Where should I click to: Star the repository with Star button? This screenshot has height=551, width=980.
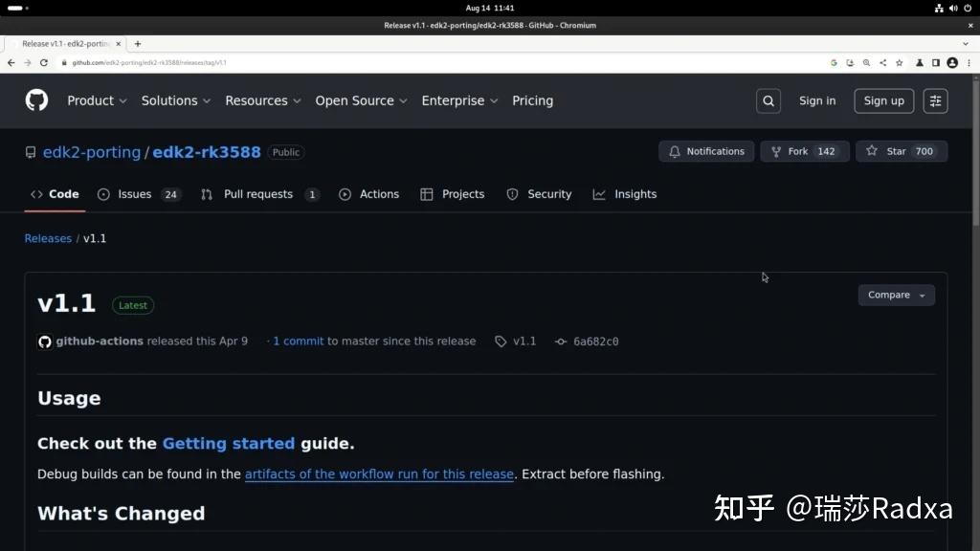(902, 151)
